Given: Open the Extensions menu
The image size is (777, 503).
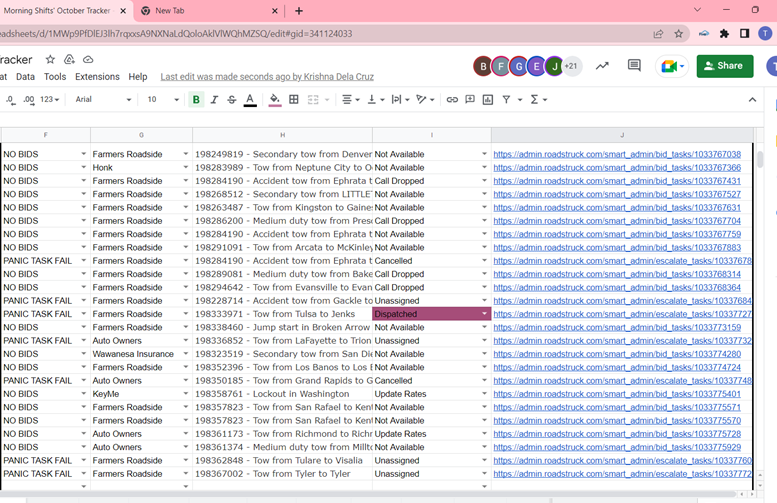Looking at the screenshot, I should point(97,77).
